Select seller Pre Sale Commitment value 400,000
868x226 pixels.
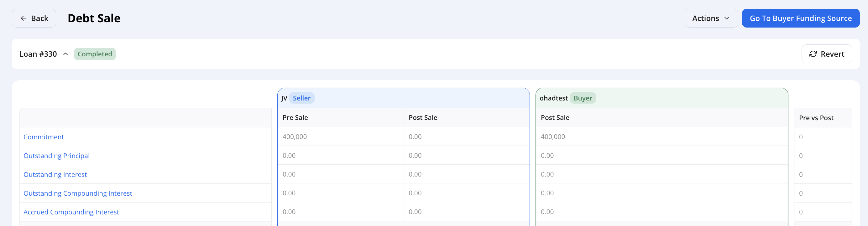[295, 137]
